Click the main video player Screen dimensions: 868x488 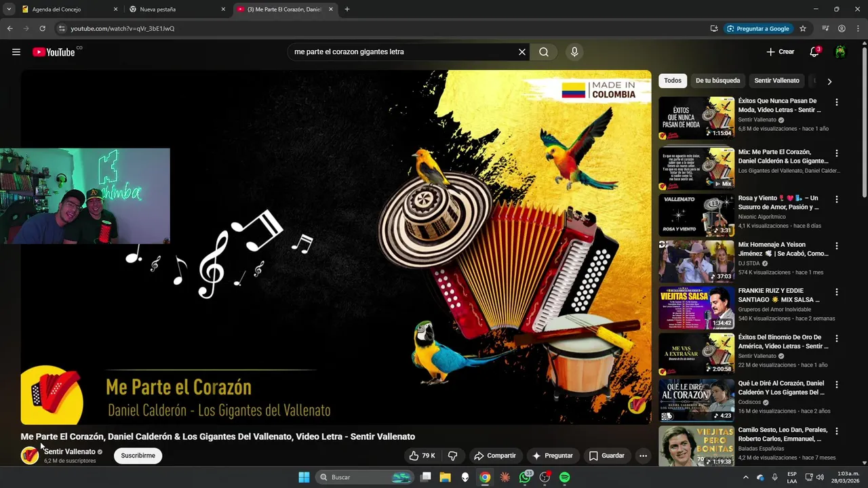coord(336,247)
